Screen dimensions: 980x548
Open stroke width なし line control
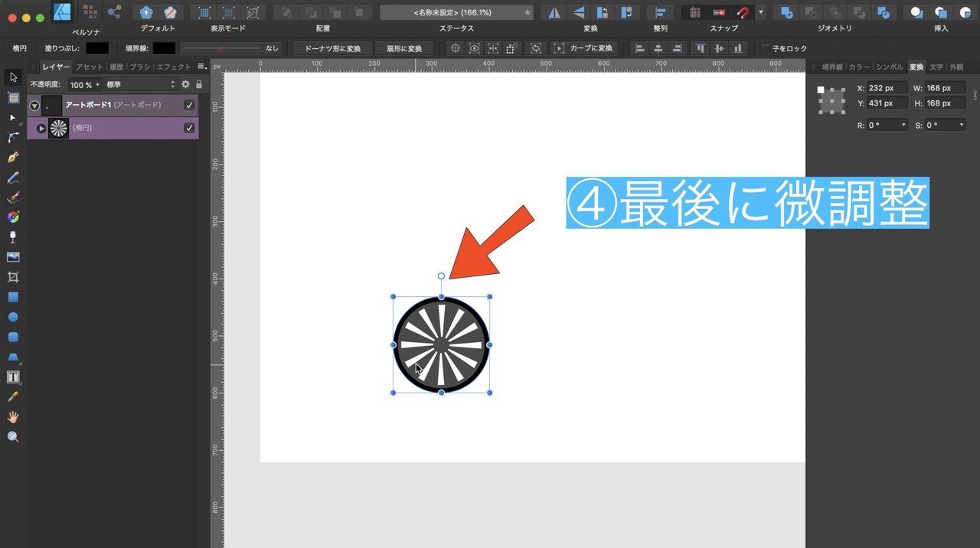click(x=231, y=48)
